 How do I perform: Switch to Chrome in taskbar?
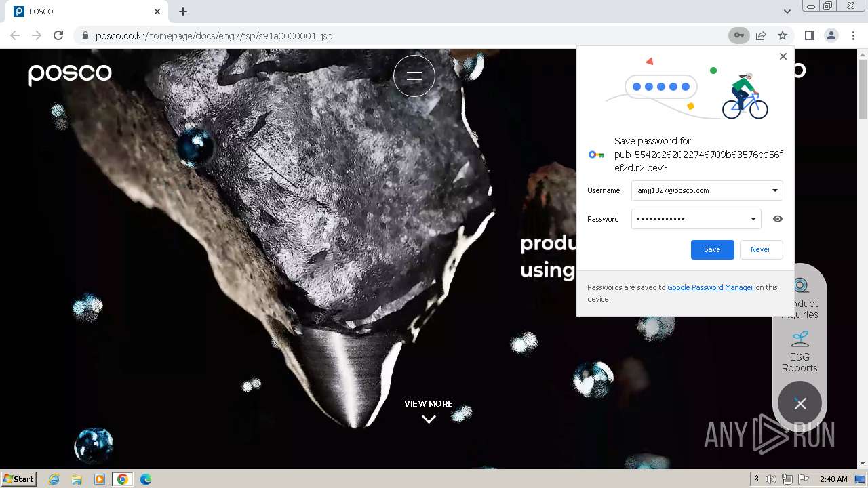(123, 479)
